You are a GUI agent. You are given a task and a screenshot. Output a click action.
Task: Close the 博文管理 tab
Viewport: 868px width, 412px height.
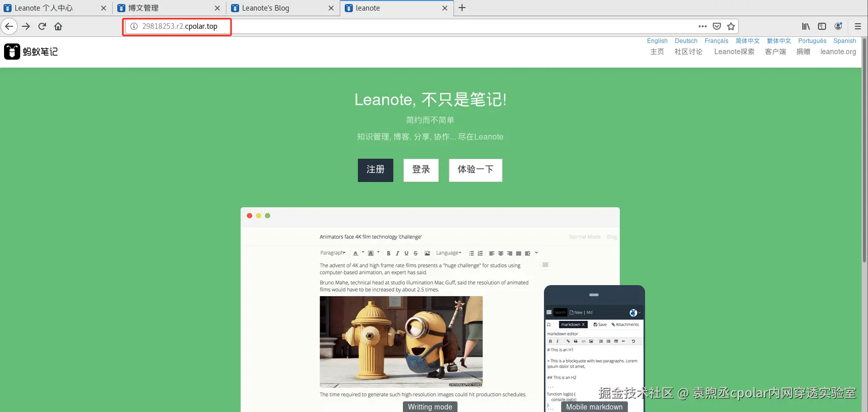[217, 8]
